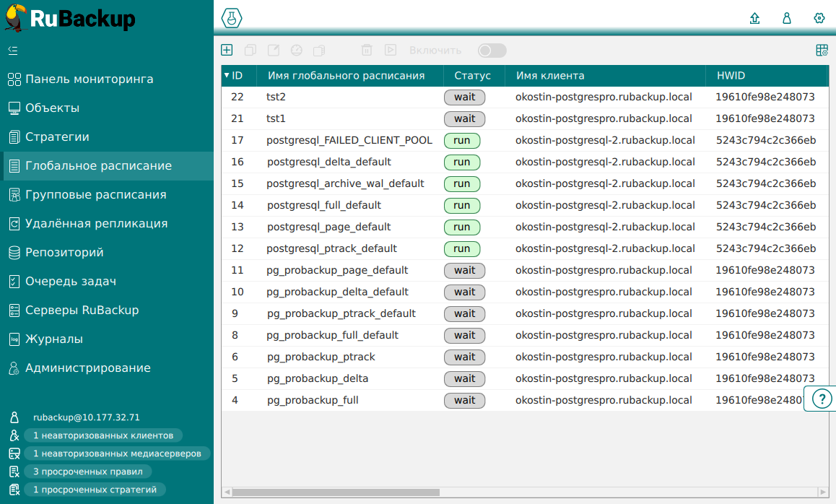Screen dimensions: 836x504
Task: Select postgresql_archive_wal_default row
Action: (525, 184)
